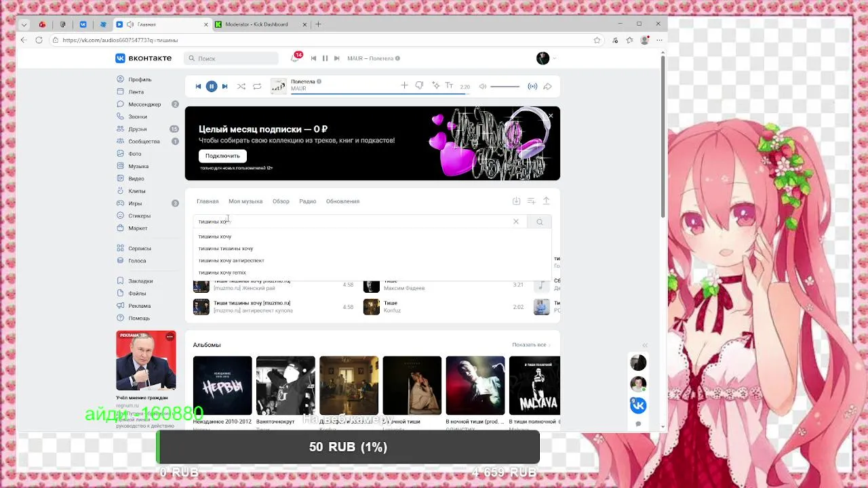Add current track with the plus icon
The height and width of the screenshot is (488, 868).
[404, 85]
